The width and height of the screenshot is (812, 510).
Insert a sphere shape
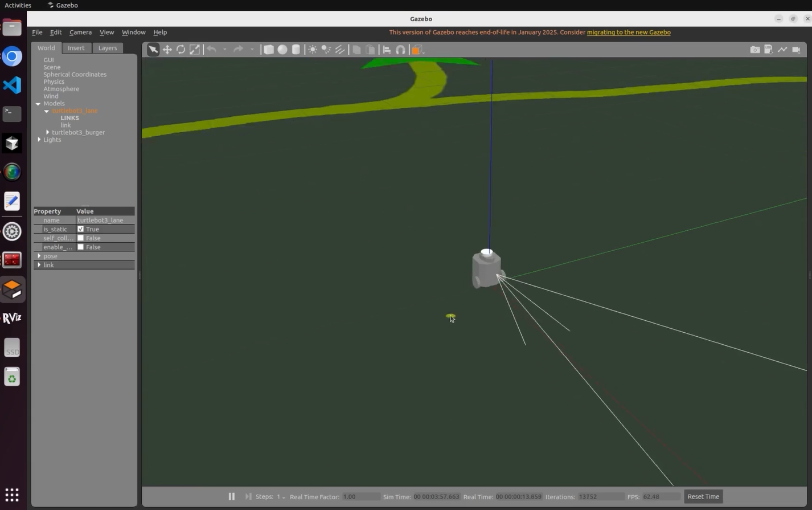pyautogui.click(x=282, y=50)
